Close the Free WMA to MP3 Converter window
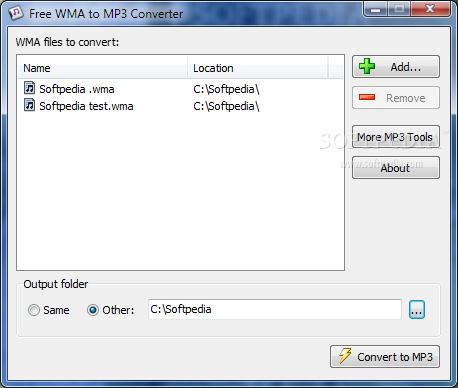The image size is (458, 388). (430, 9)
